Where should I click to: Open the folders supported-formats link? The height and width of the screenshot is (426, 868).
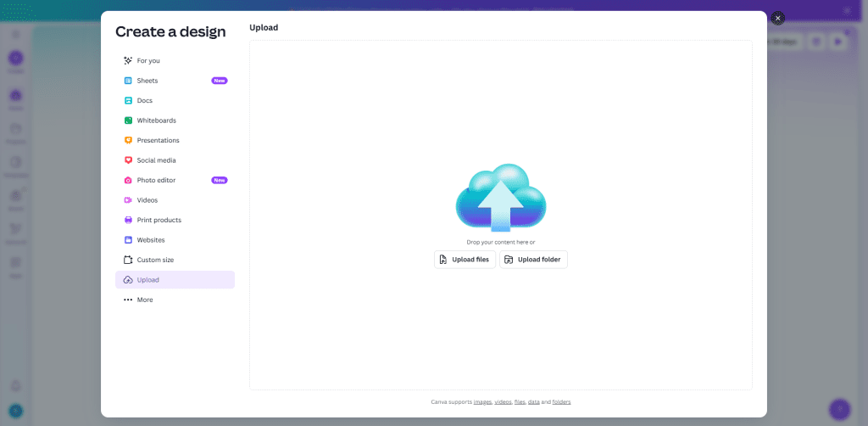[561, 401]
